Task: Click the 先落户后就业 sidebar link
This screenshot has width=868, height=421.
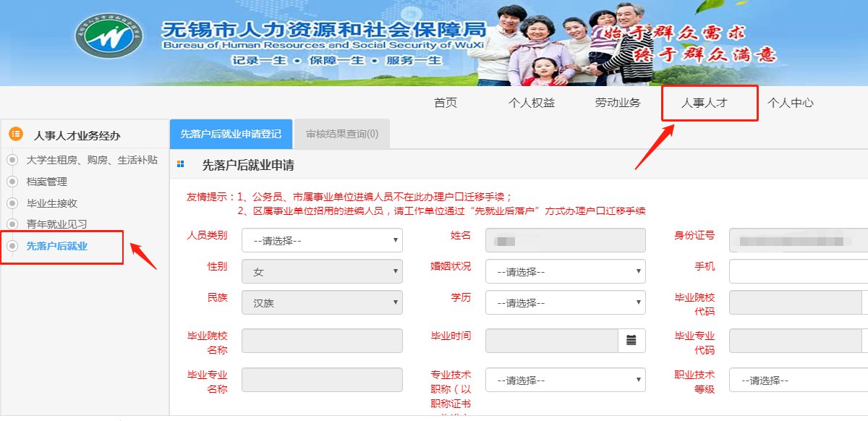Action: [56, 246]
